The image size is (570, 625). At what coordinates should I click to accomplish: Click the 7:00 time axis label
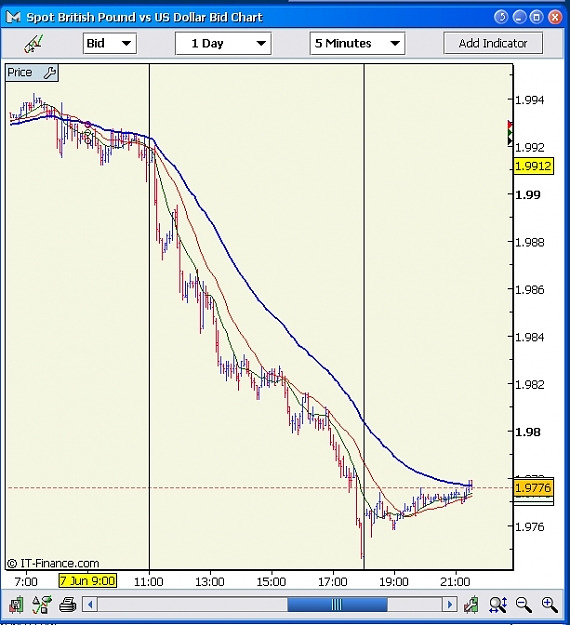26,582
